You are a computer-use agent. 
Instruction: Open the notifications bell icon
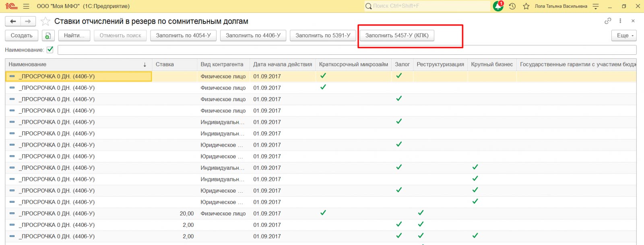tap(498, 6)
